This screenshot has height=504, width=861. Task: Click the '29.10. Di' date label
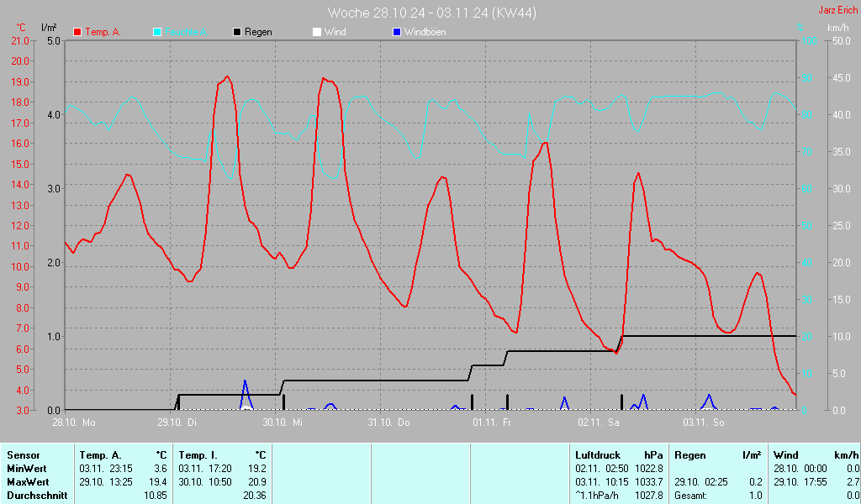[177, 423]
